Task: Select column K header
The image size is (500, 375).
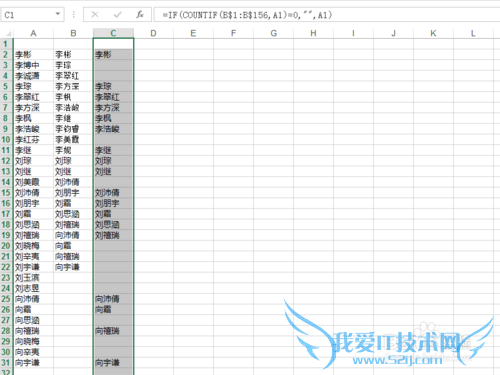Action: [x=433, y=33]
